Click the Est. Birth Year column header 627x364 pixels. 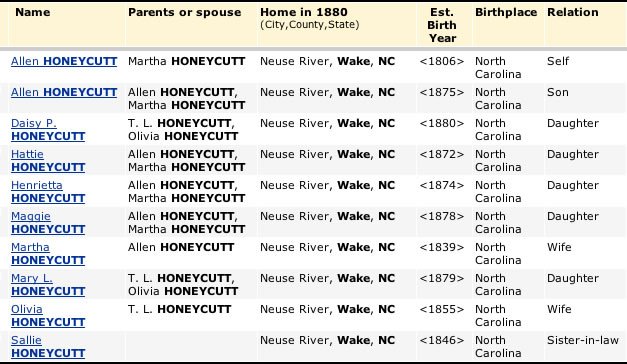pyautogui.click(x=442, y=25)
